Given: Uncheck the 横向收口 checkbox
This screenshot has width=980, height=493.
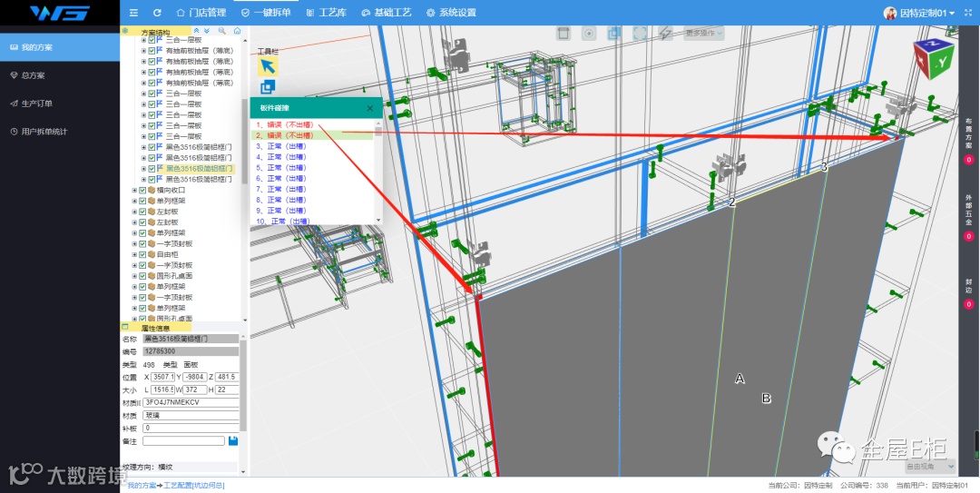Looking at the screenshot, I should click(142, 190).
